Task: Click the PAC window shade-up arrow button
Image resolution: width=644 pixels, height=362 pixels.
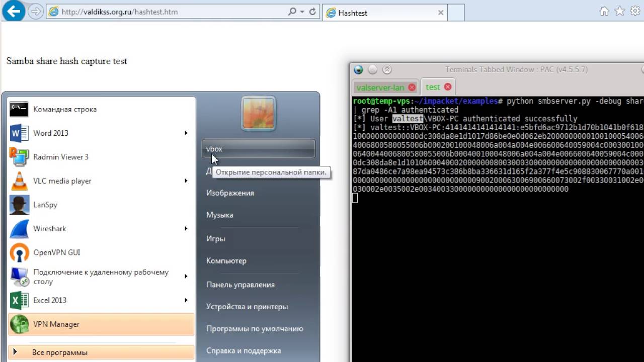Action: click(x=387, y=70)
